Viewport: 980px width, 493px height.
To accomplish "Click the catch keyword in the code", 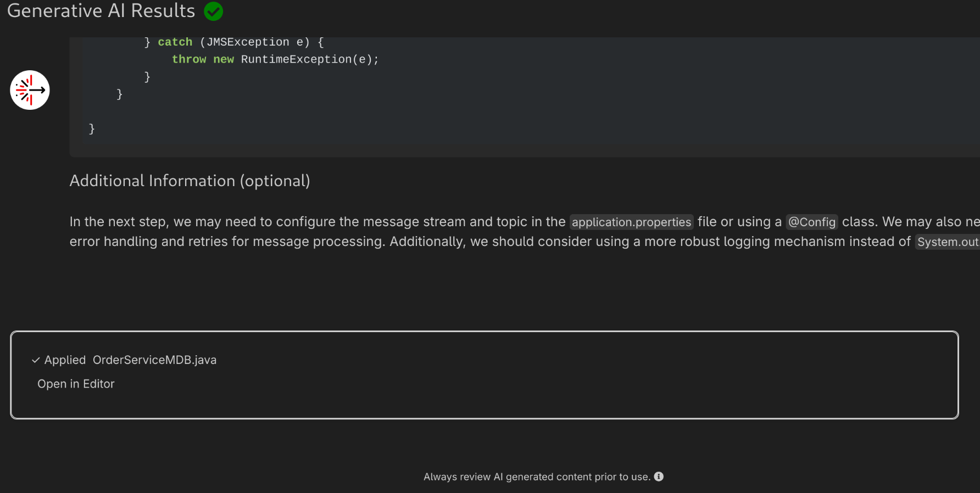I will [175, 42].
